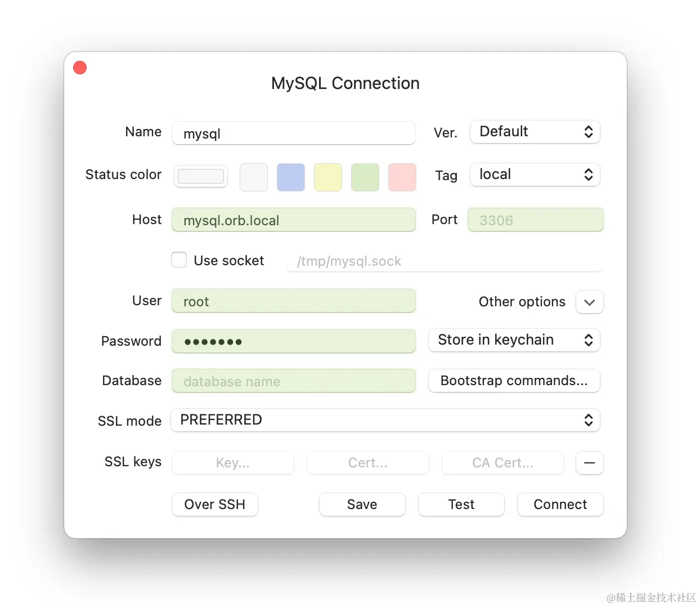
Task: Open the SSL mode dropdown set to PREFERRED
Action: [385, 420]
